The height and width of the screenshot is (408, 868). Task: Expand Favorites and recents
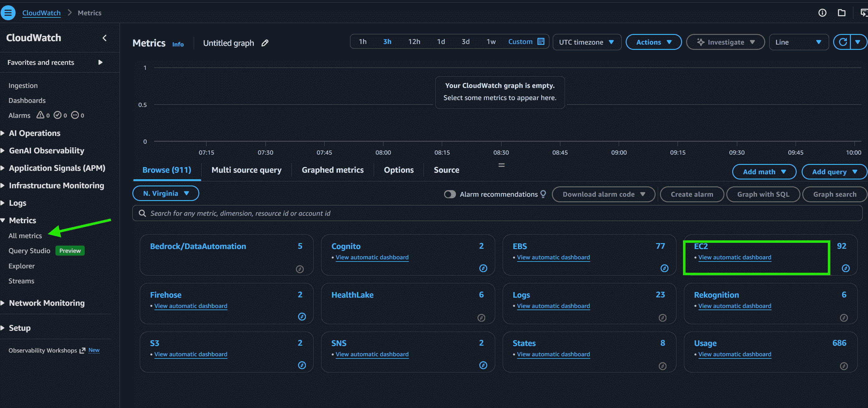55,62
